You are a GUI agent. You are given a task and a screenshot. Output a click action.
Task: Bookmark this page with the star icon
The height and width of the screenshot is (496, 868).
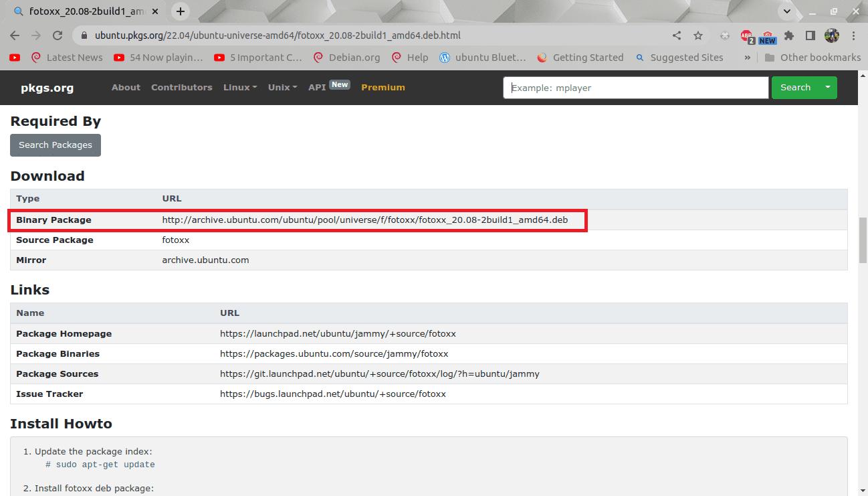coord(697,35)
